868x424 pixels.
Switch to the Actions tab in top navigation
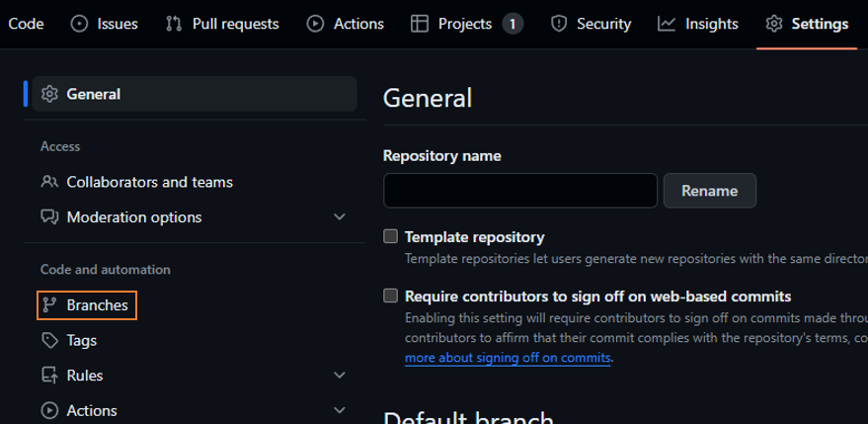[x=346, y=24]
